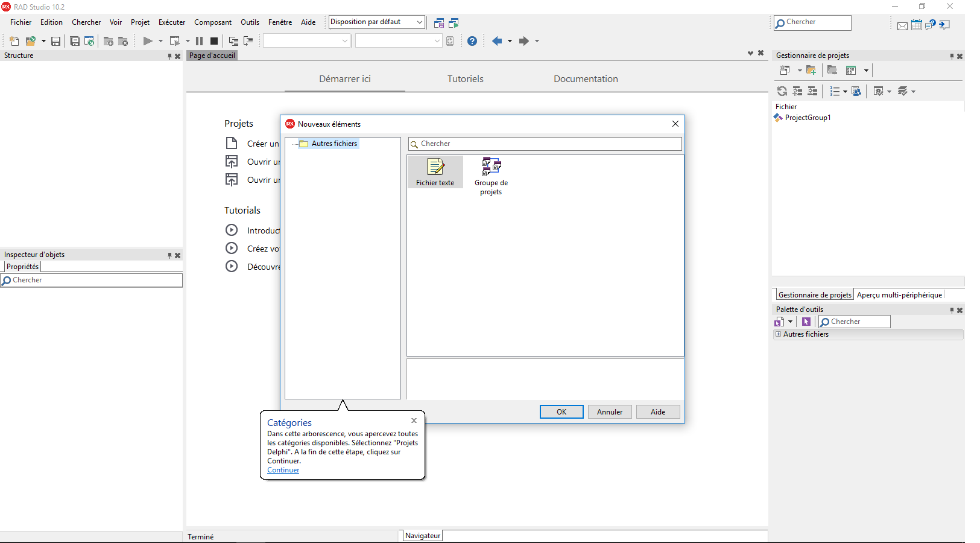Close the Nouveaux éléments dialog
Screen dimensions: 980x543
pyautogui.click(x=675, y=124)
